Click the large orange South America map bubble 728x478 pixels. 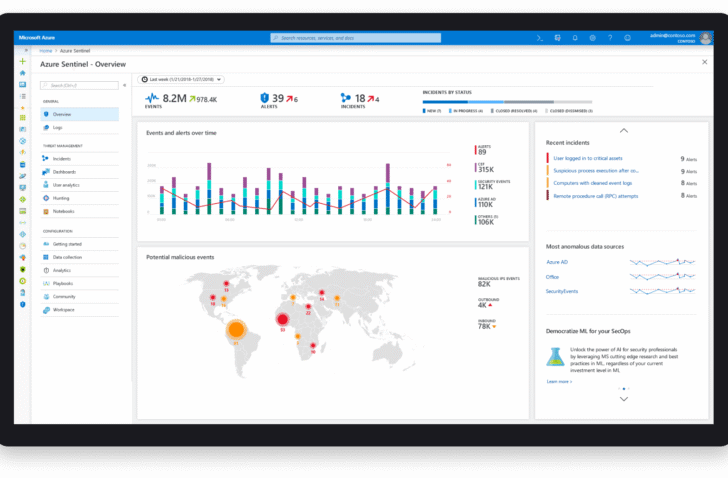[x=236, y=330]
